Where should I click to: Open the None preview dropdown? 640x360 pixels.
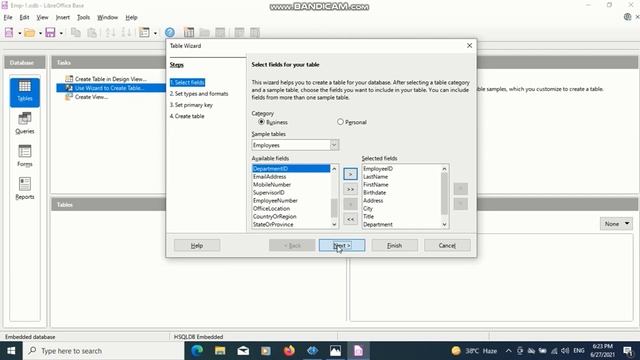coord(616,224)
